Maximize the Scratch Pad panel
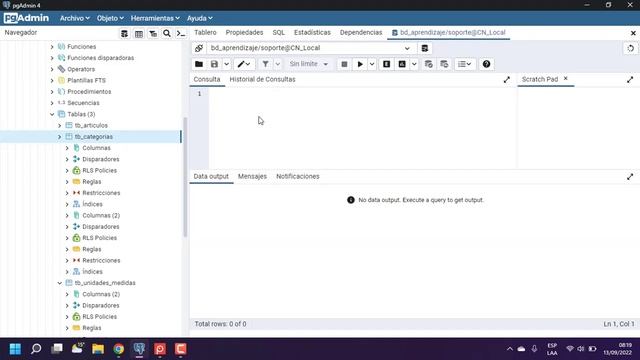The image size is (640, 360). point(630,80)
